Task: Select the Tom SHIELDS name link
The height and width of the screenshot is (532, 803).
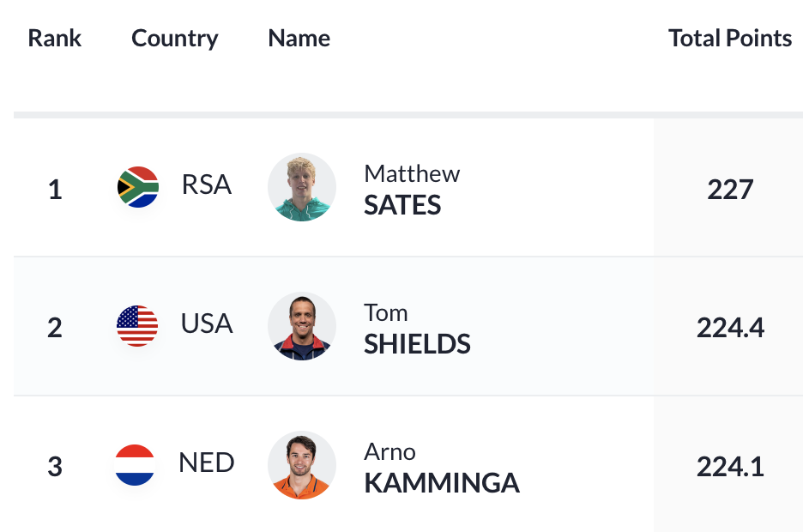Action: point(417,329)
